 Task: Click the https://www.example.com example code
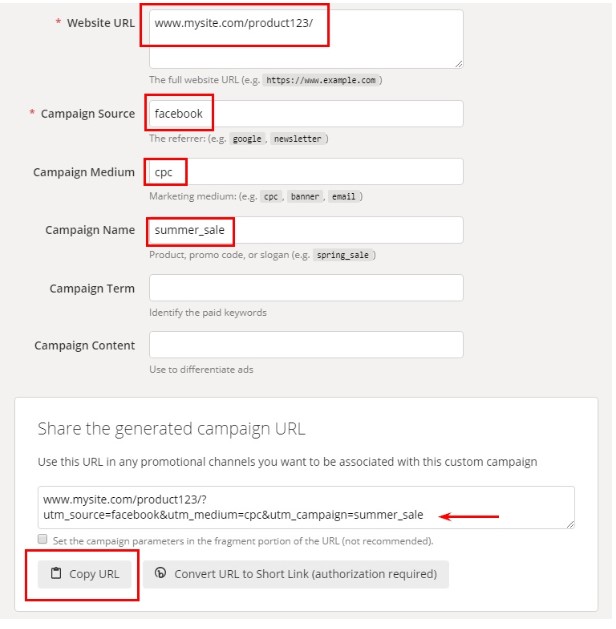(321, 81)
